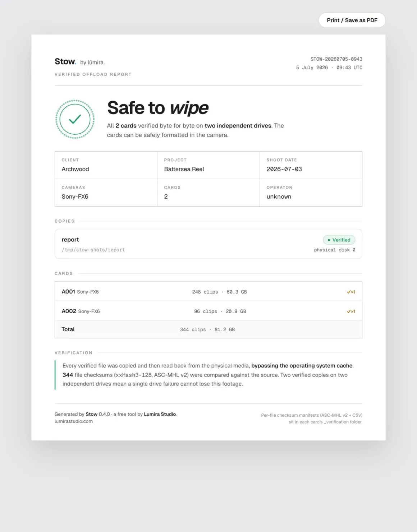Click the Client cell showing Archwood
Image resolution: width=417 pixels, height=532 pixels.
pyautogui.click(x=106, y=165)
